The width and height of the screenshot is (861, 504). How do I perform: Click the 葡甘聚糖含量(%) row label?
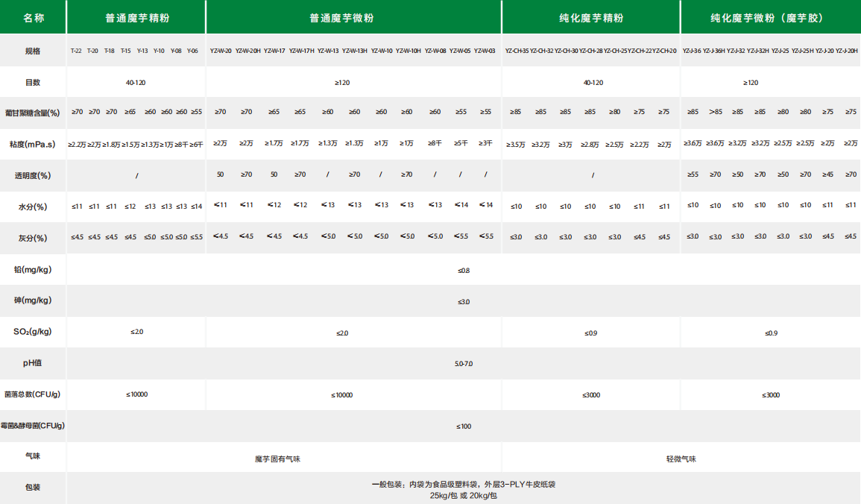click(32, 113)
